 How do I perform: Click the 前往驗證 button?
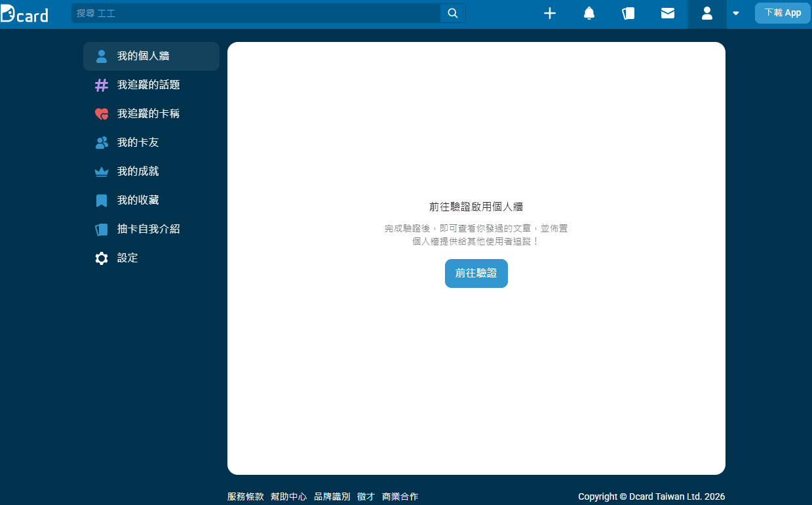point(476,273)
